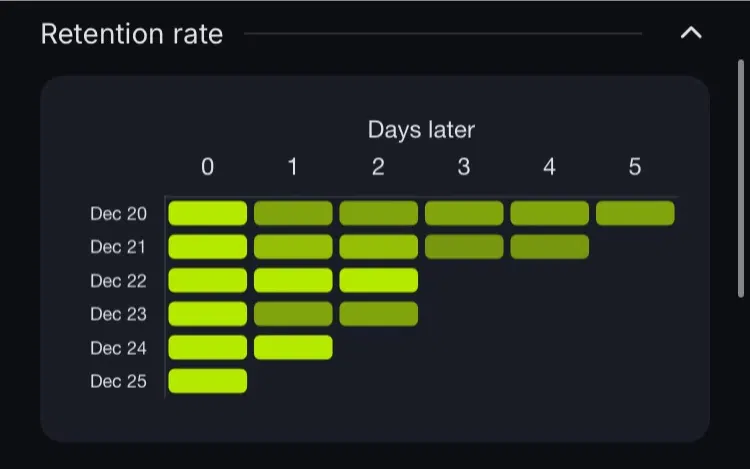The width and height of the screenshot is (750, 469).
Task: Select the Dec 23 day 0 cell
Action: point(207,314)
